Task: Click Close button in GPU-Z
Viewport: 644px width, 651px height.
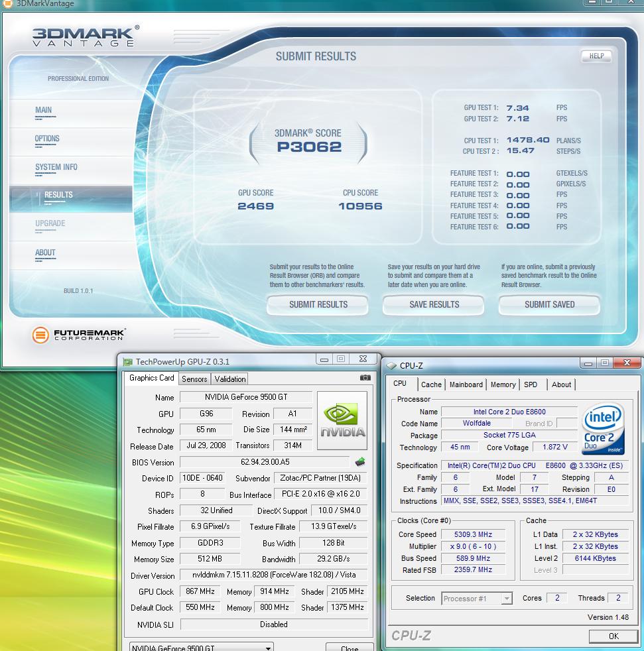Action: 350,648
